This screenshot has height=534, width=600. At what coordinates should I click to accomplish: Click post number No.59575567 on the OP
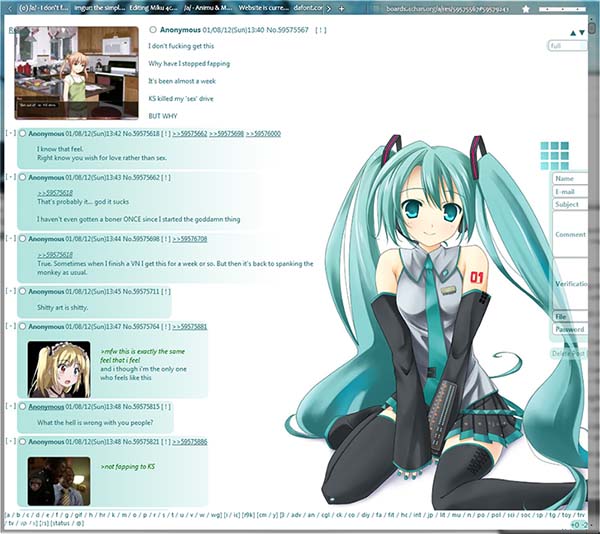tap(287, 30)
